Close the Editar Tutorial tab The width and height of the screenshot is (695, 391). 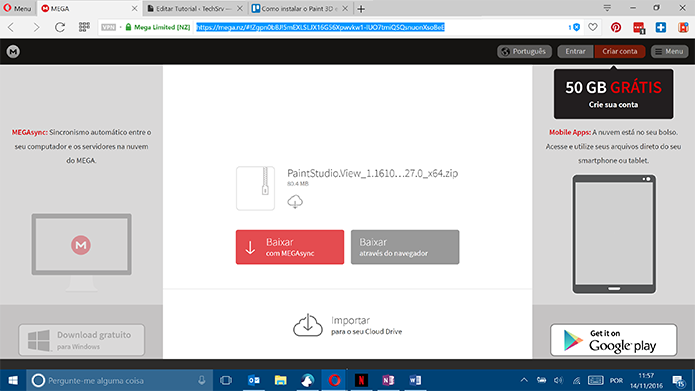click(239, 8)
